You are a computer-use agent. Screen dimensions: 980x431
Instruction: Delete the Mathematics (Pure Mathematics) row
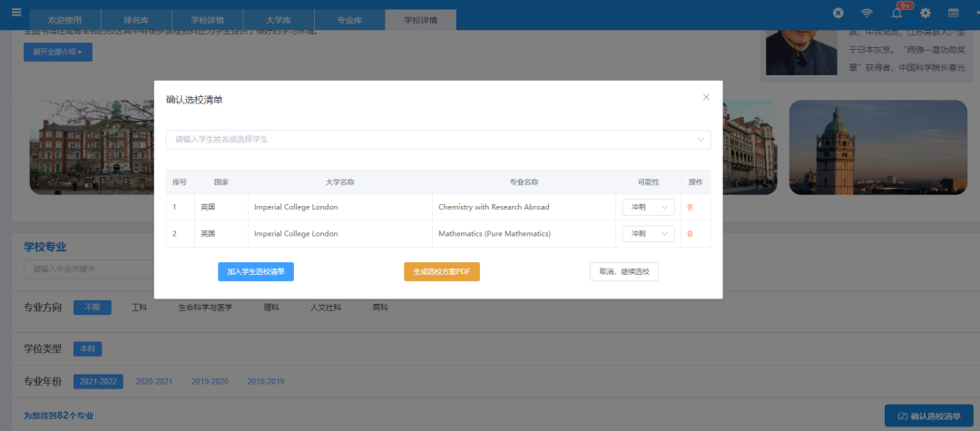coord(690,233)
